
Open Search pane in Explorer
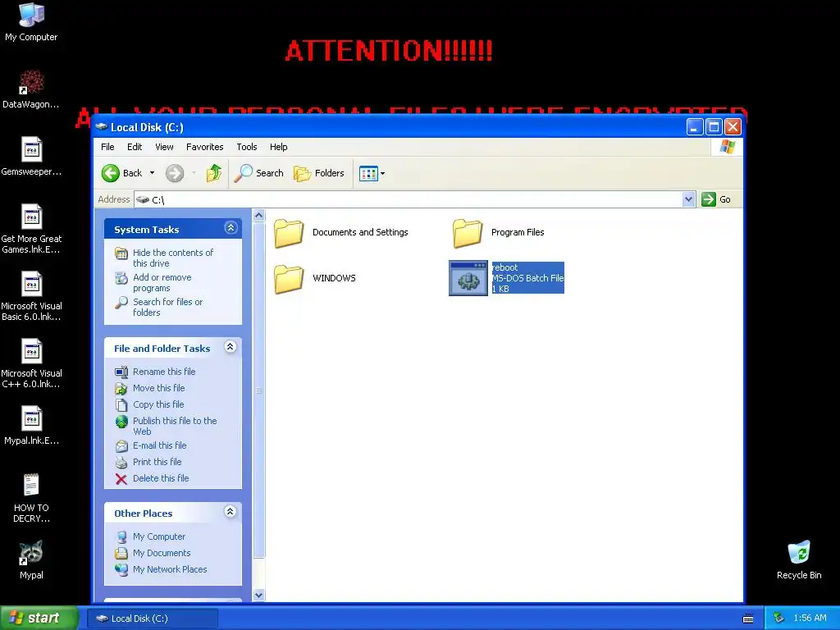coord(258,173)
